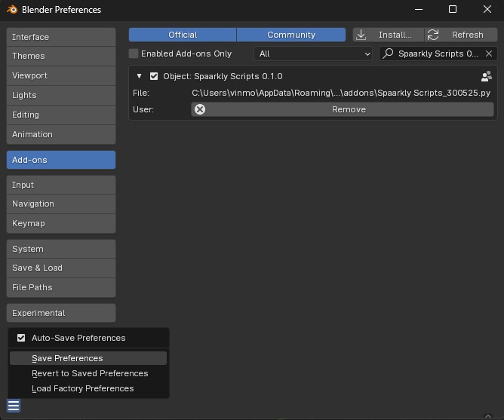Click the Refresh add-ons button
The image size is (504, 420).
tap(461, 35)
